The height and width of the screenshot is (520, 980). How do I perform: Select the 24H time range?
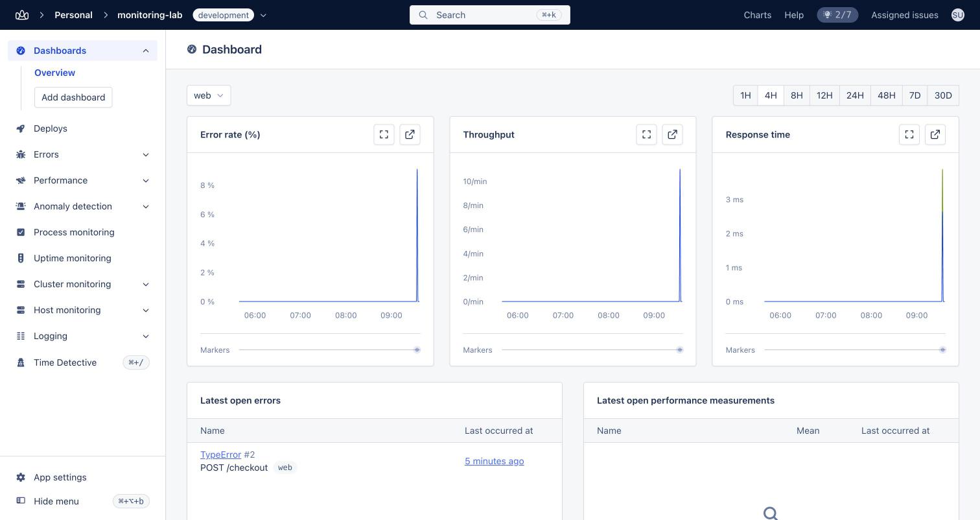[855, 95]
